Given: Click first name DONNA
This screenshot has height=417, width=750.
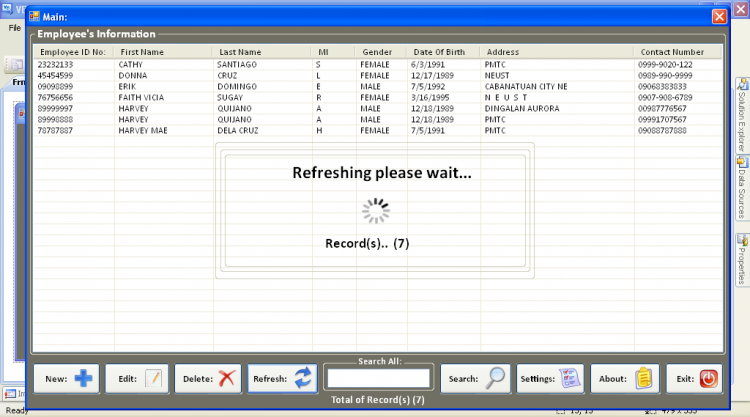Looking at the screenshot, I should [133, 76].
